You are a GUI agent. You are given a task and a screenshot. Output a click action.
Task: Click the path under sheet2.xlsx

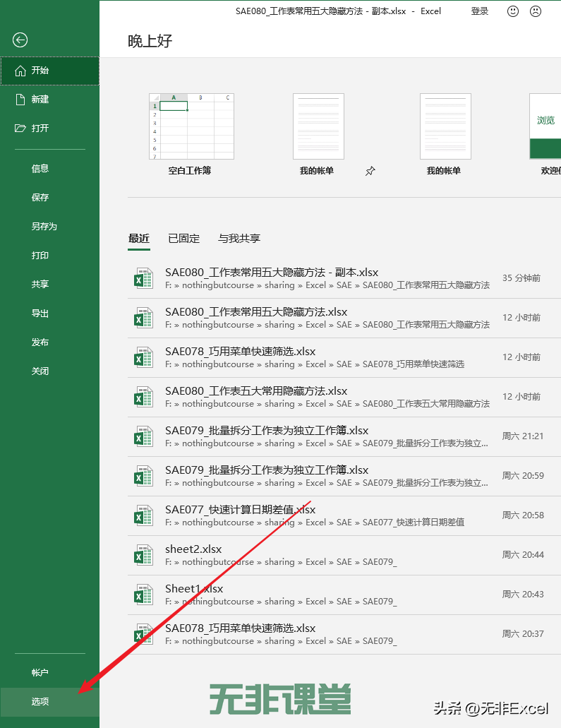[x=281, y=562]
